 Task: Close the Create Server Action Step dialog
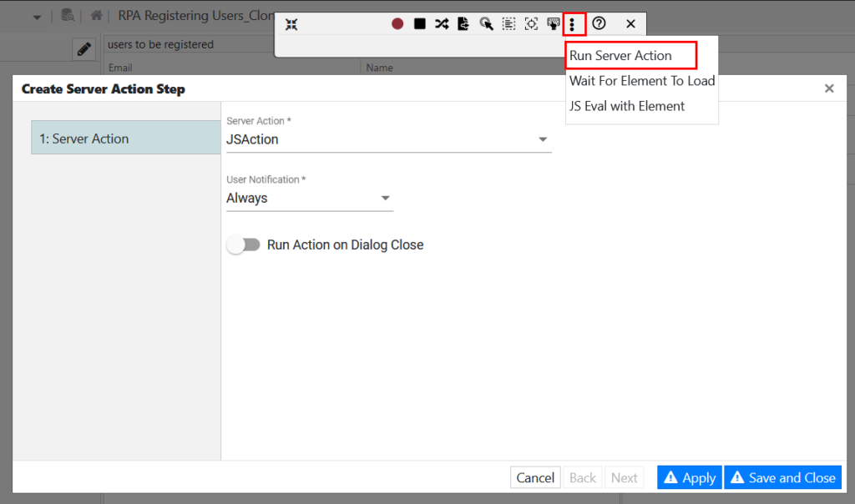pos(829,88)
